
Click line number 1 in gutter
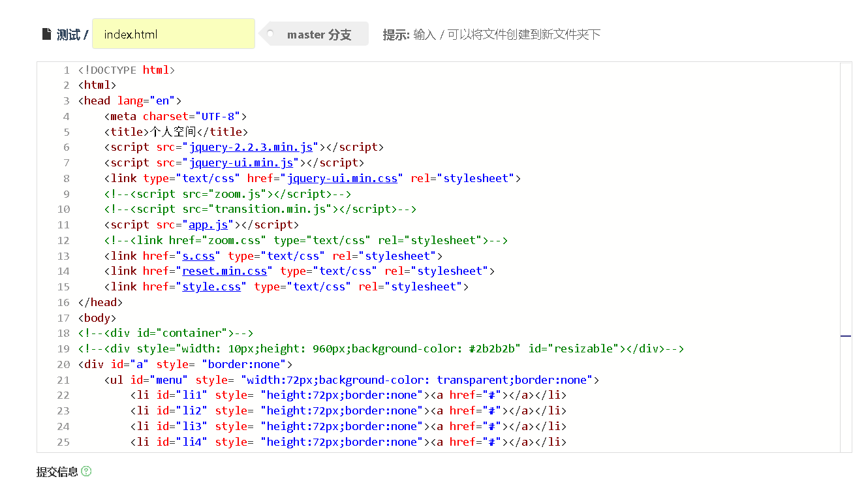pos(66,70)
